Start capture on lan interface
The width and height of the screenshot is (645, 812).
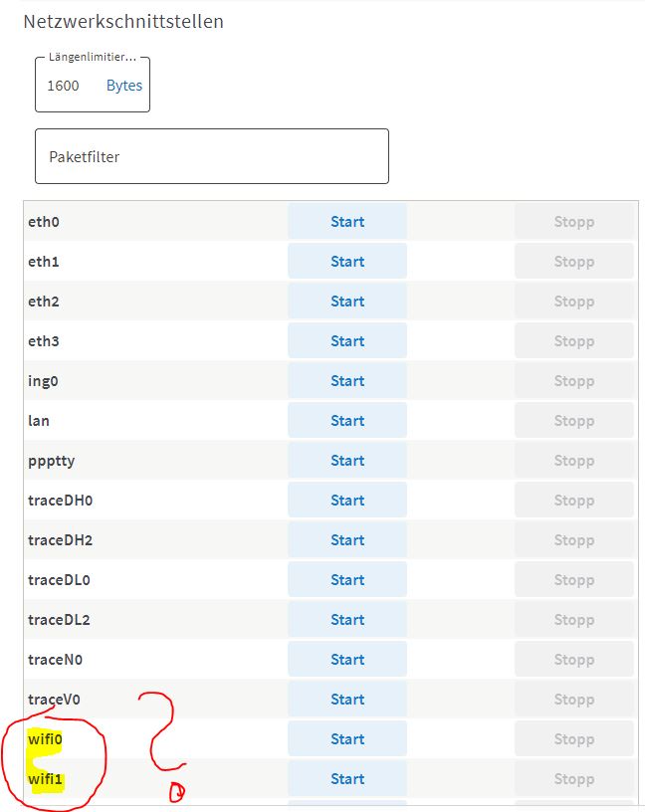click(x=347, y=421)
